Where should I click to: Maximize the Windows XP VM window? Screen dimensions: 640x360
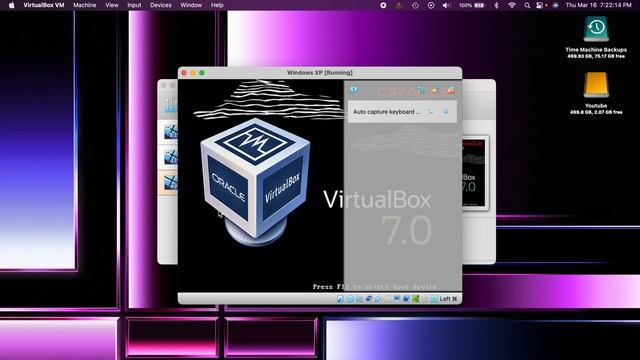pos(202,73)
